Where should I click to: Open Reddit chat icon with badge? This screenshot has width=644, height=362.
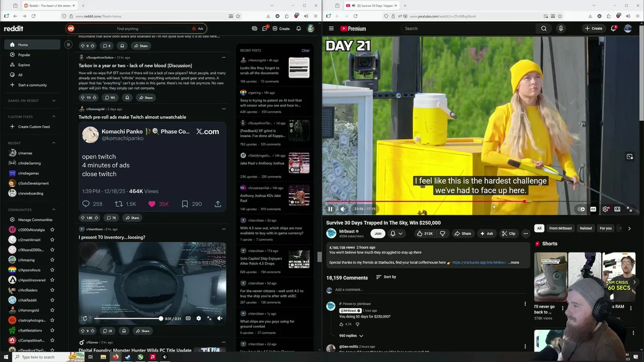(265, 29)
